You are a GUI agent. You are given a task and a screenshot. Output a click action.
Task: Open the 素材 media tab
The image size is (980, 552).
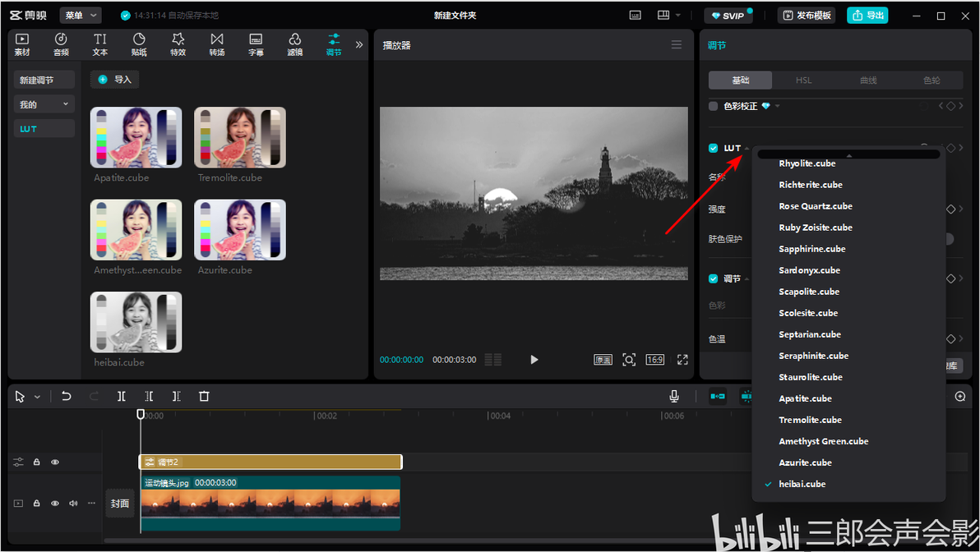(22, 44)
